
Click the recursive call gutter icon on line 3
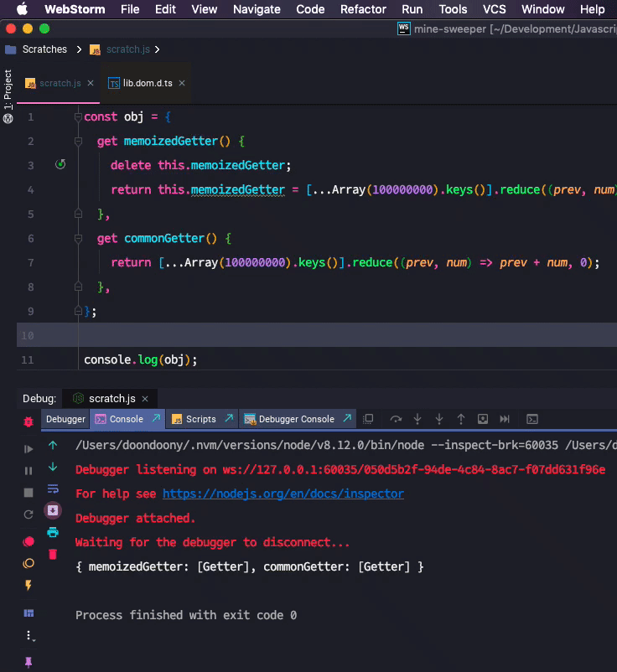pyautogui.click(x=60, y=164)
